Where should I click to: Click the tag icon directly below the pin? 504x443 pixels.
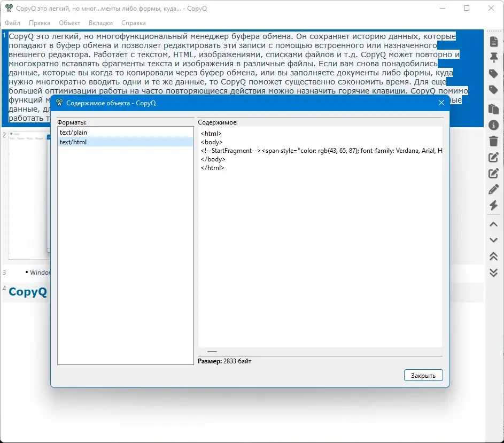494,74
